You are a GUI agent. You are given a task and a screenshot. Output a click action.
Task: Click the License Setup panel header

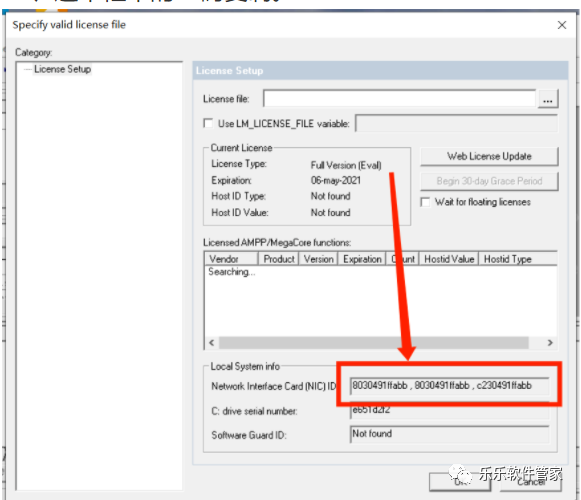tap(380, 70)
